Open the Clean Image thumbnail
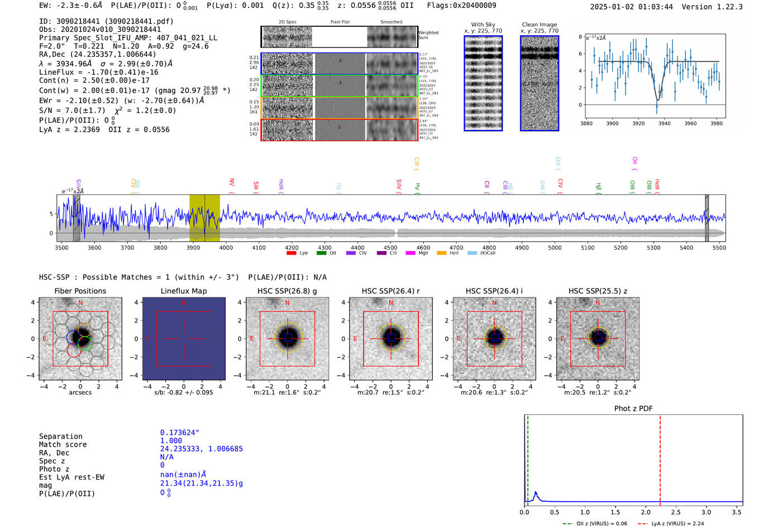This screenshot has height=532, width=782. (540, 83)
